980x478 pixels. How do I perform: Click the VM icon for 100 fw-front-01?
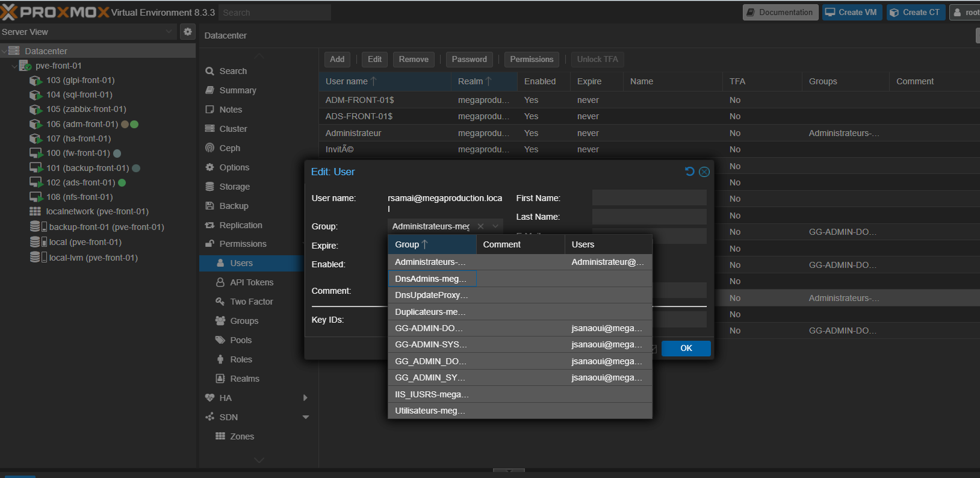tap(36, 154)
